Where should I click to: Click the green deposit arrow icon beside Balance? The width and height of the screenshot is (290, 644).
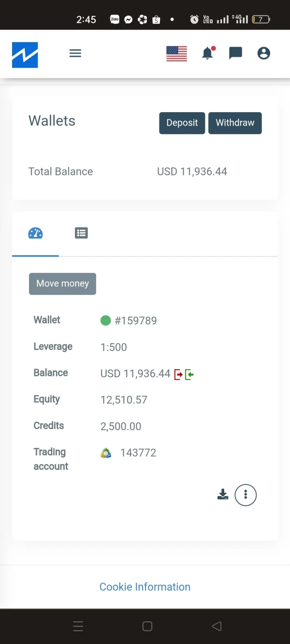tap(189, 374)
